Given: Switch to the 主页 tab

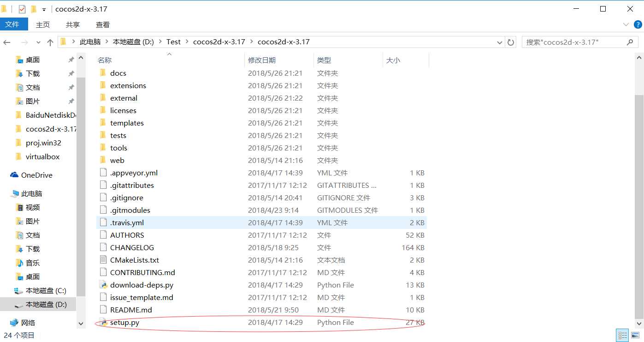Looking at the screenshot, I should pos(43,24).
